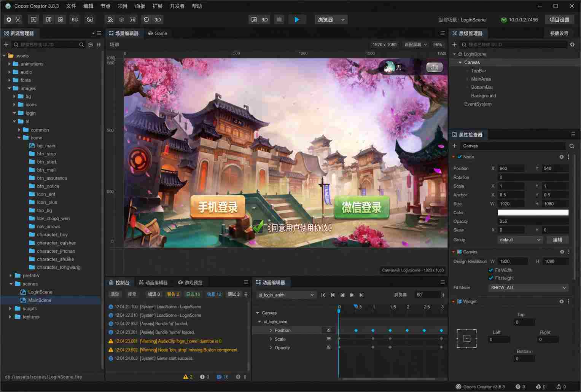
Task: Open the scene editor panel menu icon
Action: click(443, 33)
